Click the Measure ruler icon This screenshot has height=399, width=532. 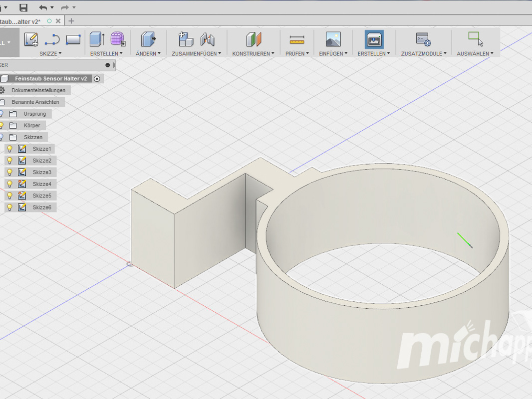[x=297, y=40]
